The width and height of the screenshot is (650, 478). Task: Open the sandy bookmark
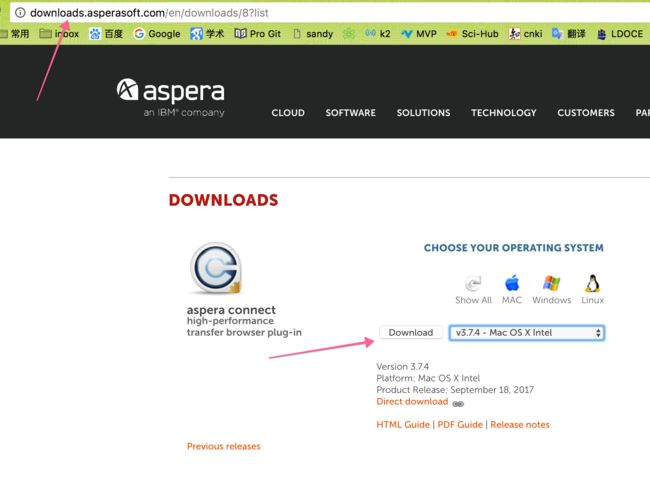tap(313, 34)
